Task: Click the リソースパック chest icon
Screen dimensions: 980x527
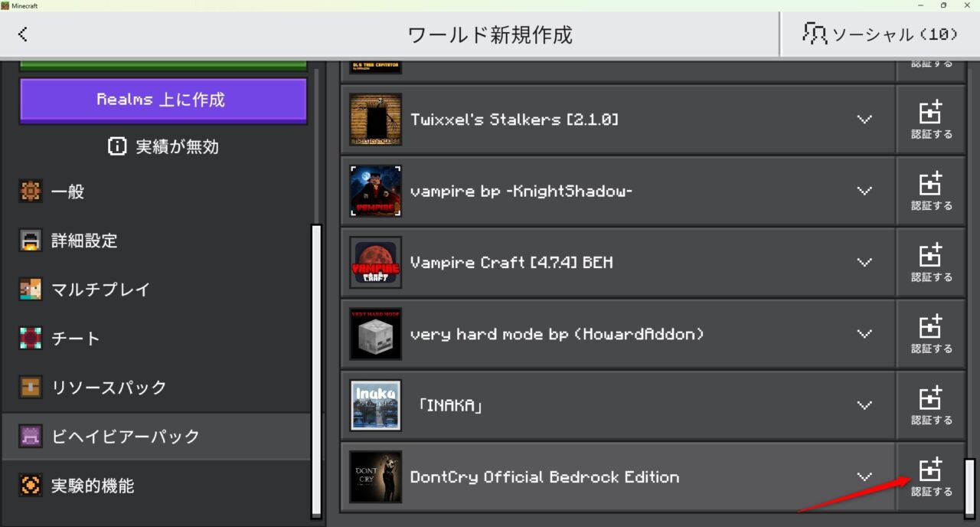Action: click(x=31, y=388)
